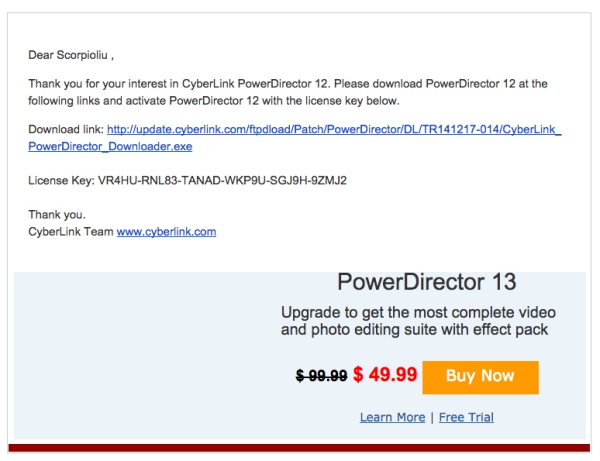600x461 pixels.
Task: Open the PowerDirector downloader .exe link
Action: tap(334, 130)
